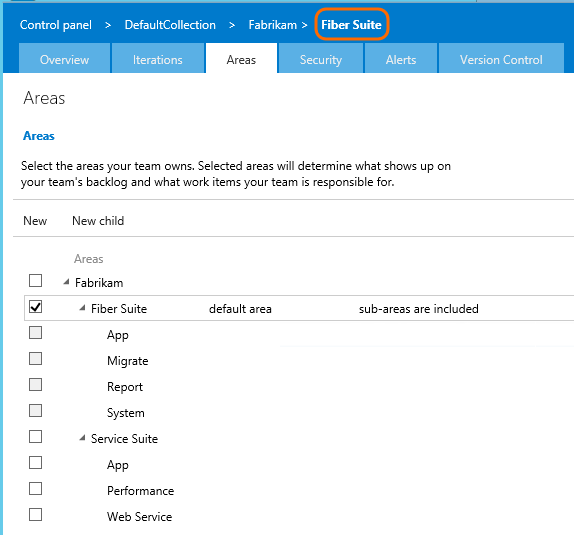
Task: Collapse the Fiber Suite area node
Action: click(x=82, y=308)
